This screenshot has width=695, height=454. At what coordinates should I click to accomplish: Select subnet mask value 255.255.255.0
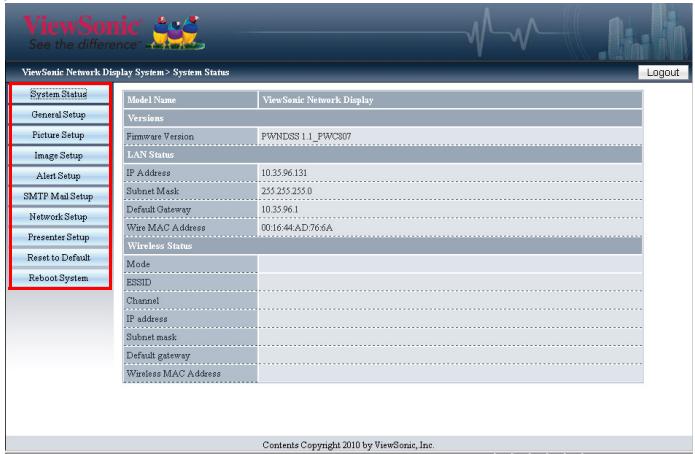(x=286, y=191)
